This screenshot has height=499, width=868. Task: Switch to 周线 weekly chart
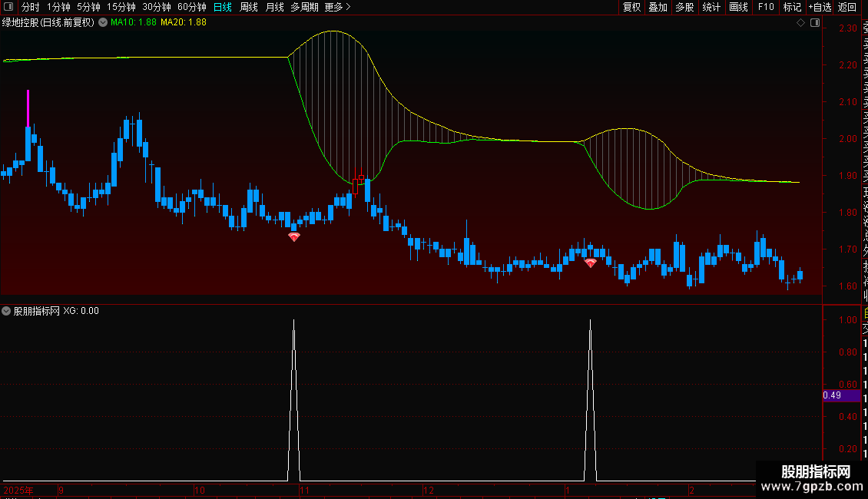pyautogui.click(x=249, y=7)
